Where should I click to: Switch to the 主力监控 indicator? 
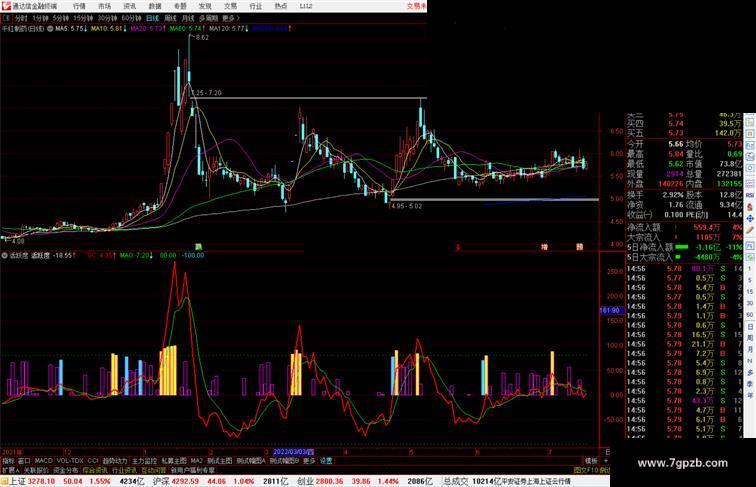tap(145, 461)
